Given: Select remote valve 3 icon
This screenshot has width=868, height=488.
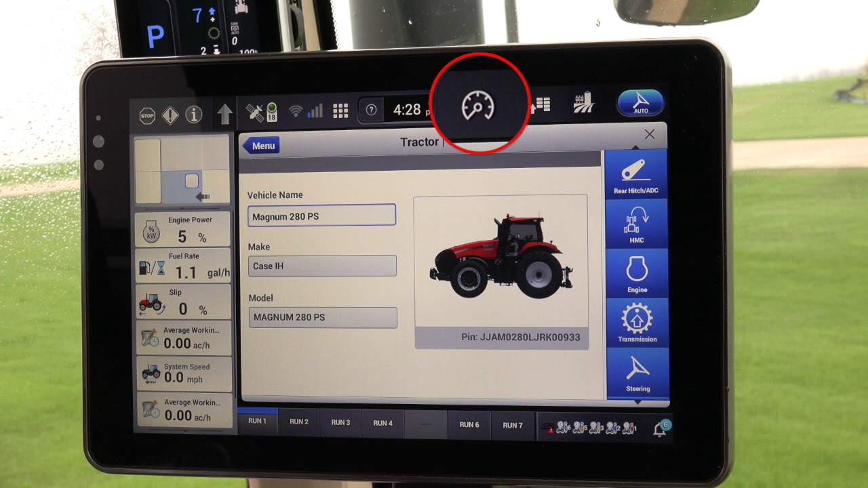Looking at the screenshot, I should [x=597, y=428].
